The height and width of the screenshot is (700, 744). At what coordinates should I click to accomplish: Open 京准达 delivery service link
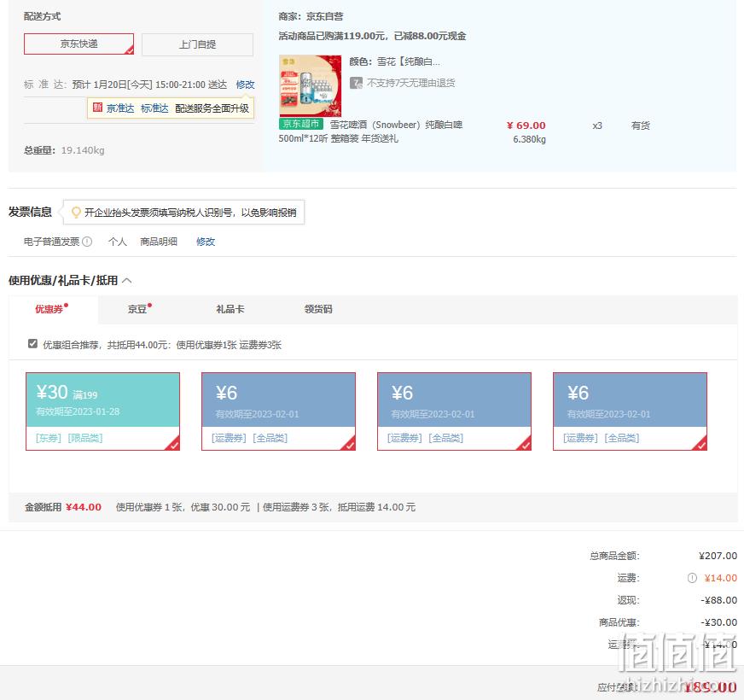120,108
